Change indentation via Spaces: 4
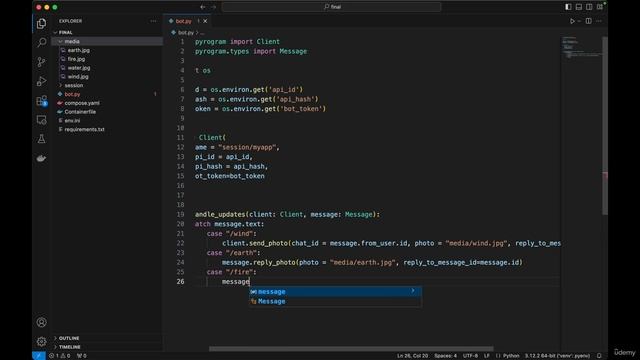Image resolution: width=640 pixels, height=360 pixels. point(445,356)
